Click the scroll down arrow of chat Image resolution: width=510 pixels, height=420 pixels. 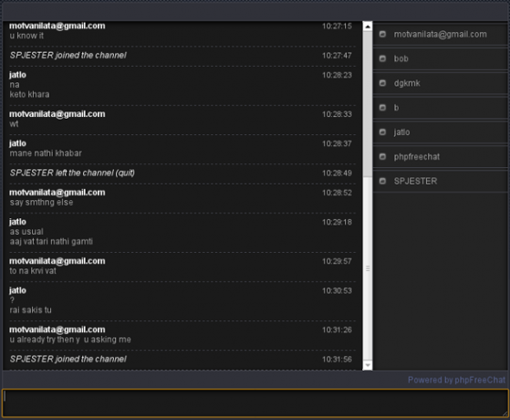368,365
